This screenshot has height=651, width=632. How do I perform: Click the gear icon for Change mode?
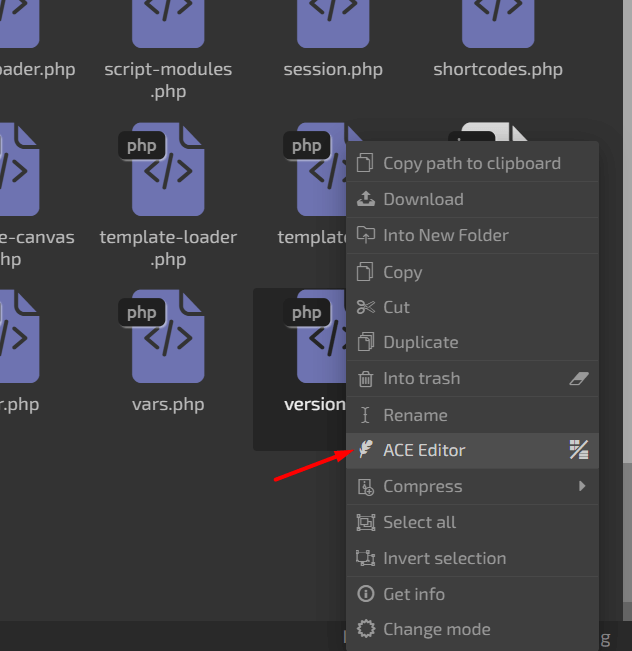click(366, 630)
